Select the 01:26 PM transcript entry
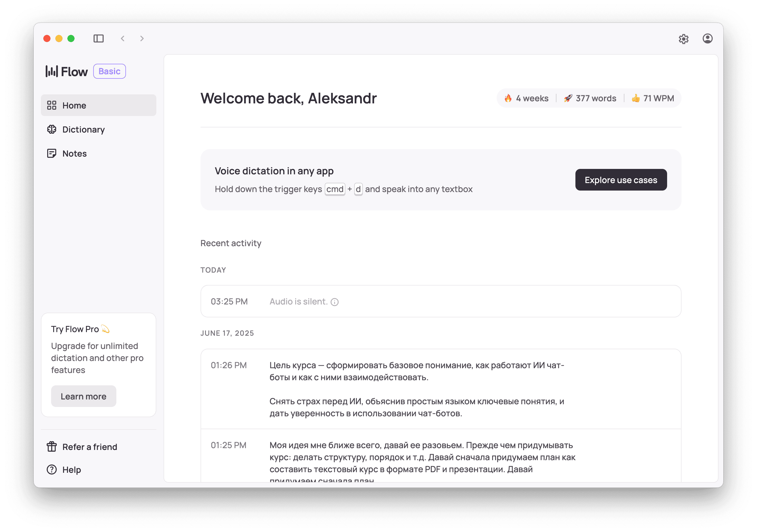 (x=417, y=389)
